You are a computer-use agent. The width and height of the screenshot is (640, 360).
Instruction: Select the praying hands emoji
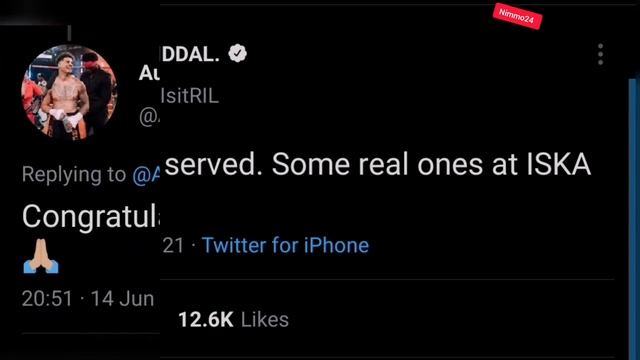point(41,256)
